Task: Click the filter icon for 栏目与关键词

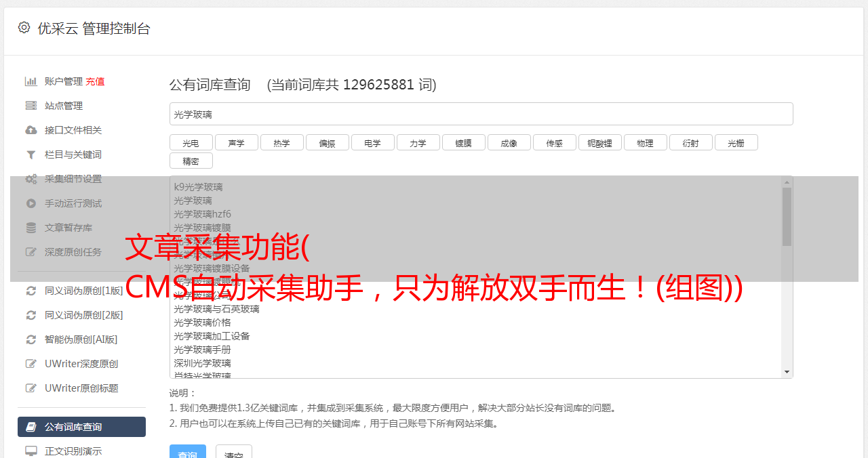Action: click(x=31, y=154)
